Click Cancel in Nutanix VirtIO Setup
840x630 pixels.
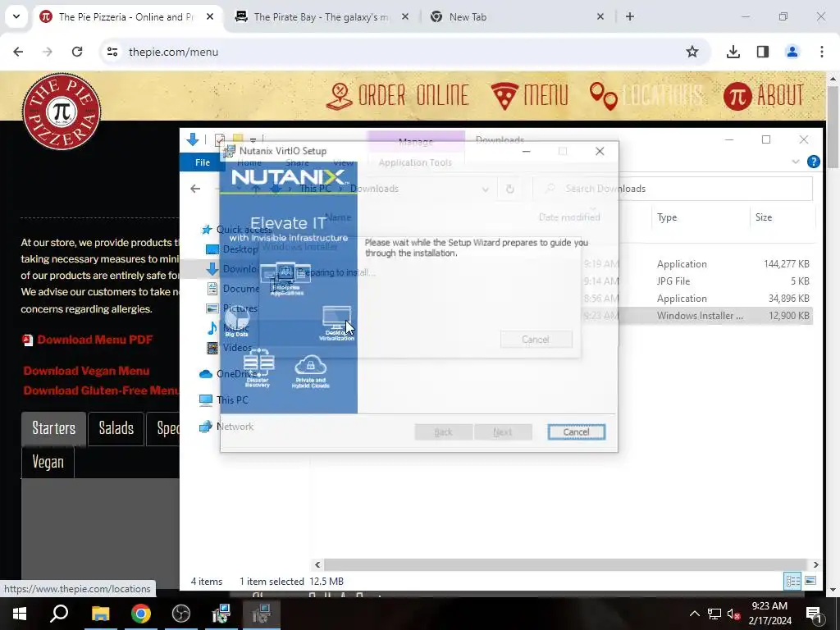point(577,431)
